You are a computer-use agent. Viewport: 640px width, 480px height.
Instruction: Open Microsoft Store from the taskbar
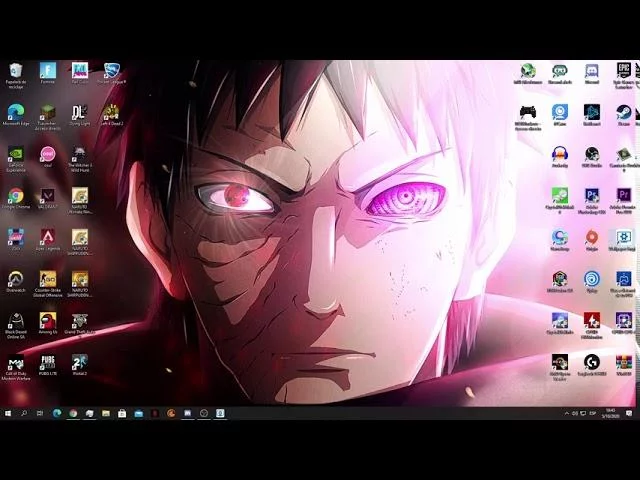point(122,413)
